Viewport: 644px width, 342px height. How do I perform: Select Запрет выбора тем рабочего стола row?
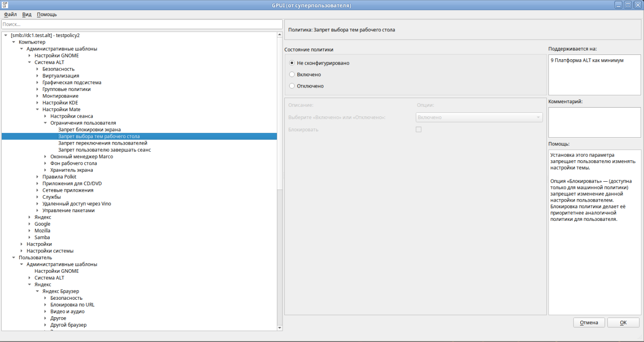(139, 136)
